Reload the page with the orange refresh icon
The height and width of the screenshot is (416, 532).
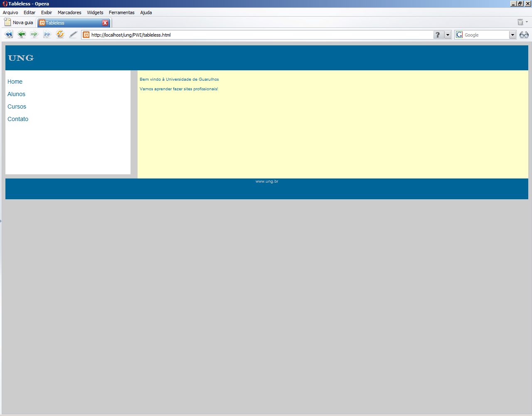60,35
